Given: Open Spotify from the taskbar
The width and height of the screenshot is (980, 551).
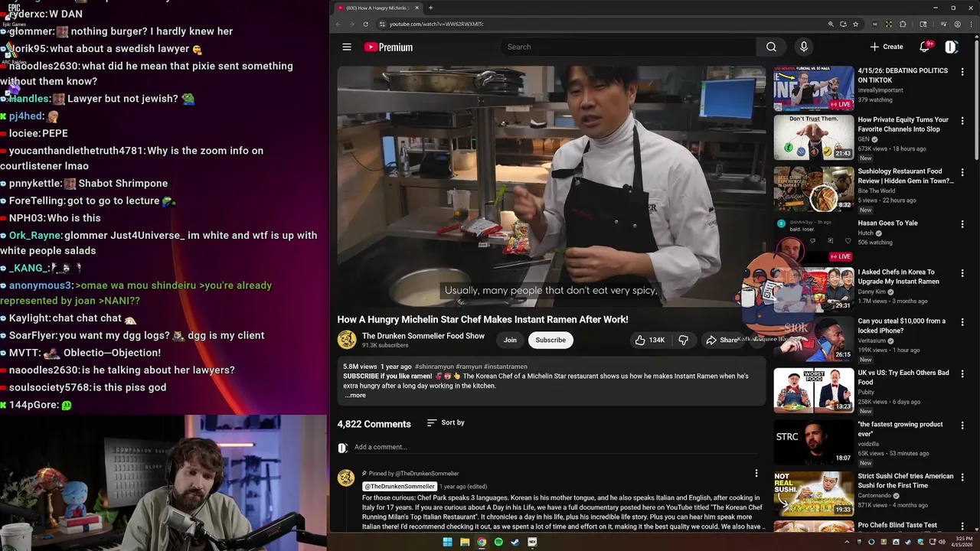Looking at the screenshot, I should tap(498, 542).
